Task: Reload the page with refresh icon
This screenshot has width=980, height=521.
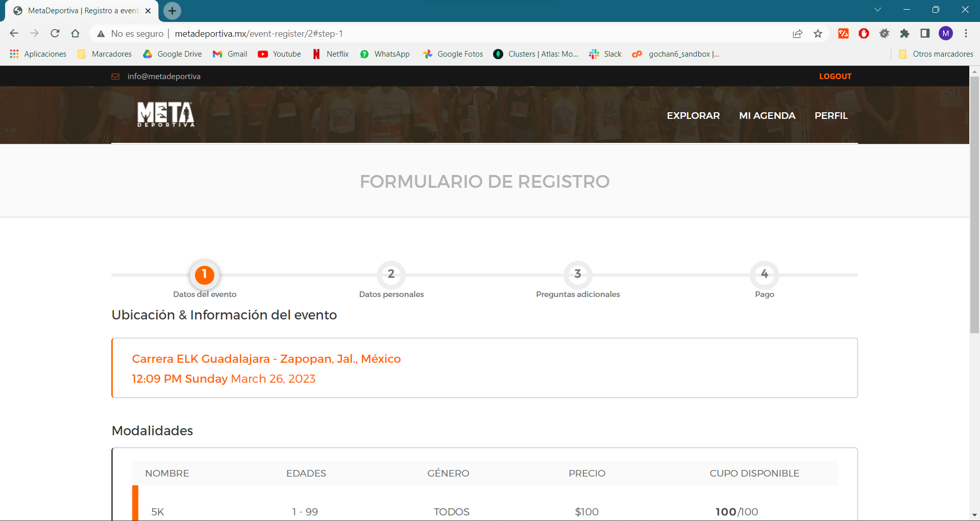Action: (55, 33)
